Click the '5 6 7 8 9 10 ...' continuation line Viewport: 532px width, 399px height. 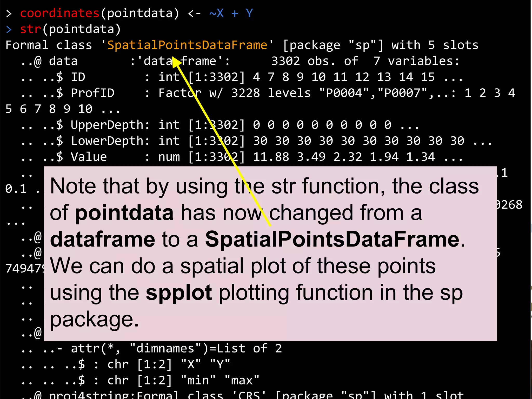[x=63, y=109]
